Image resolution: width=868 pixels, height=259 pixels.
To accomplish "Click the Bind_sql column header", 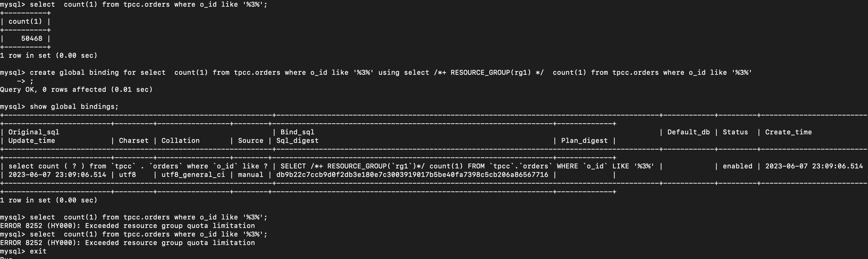I will click(x=297, y=132).
